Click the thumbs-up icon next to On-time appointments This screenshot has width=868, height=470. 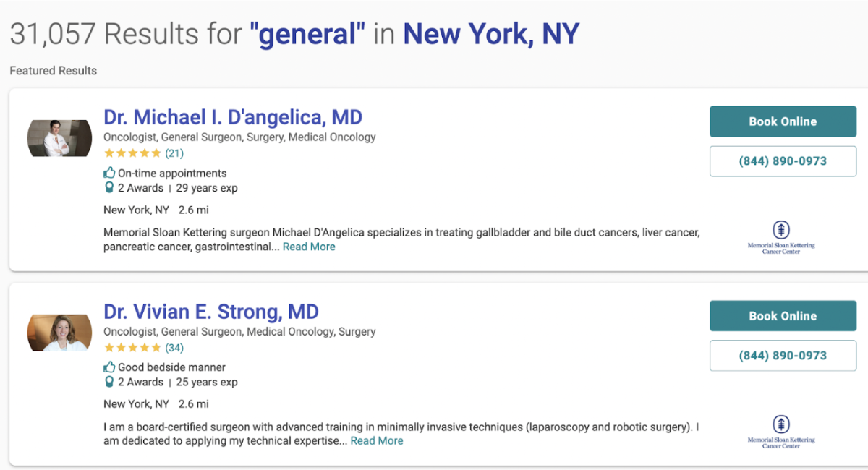coord(109,173)
